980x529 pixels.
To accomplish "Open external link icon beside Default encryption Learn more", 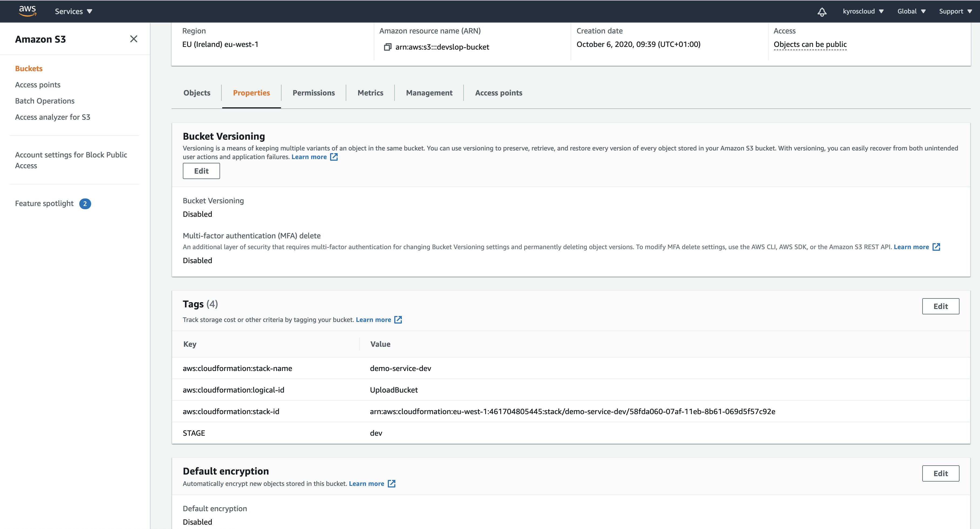I will click(x=392, y=483).
